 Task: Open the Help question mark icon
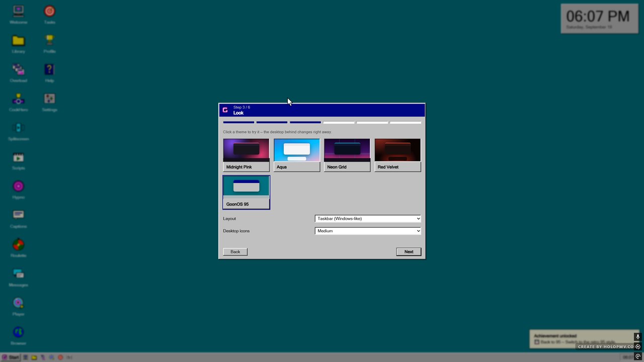point(49,73)
